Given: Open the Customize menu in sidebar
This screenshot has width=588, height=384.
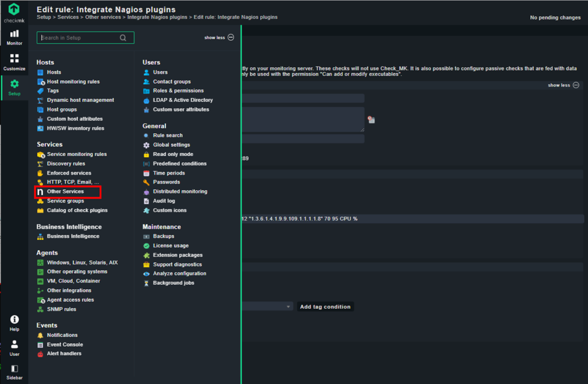Looking at the screenshot, I should (14, 62).
